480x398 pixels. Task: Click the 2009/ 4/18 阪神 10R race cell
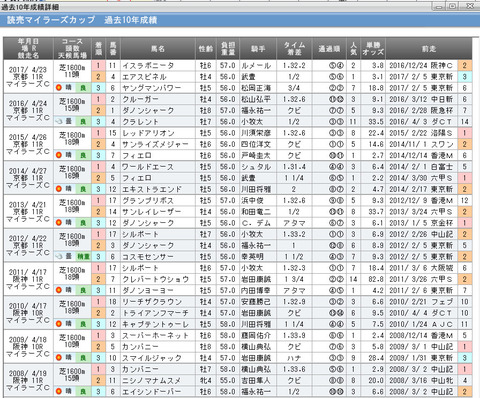coord(28,347)
